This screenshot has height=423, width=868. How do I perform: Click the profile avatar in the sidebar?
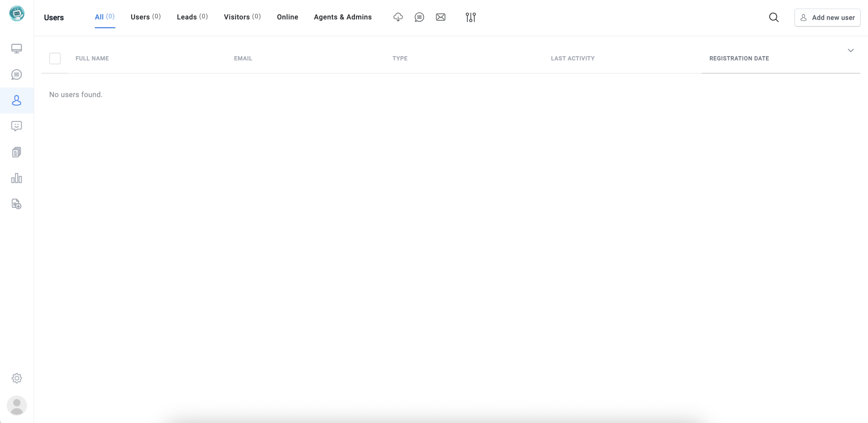17,405
